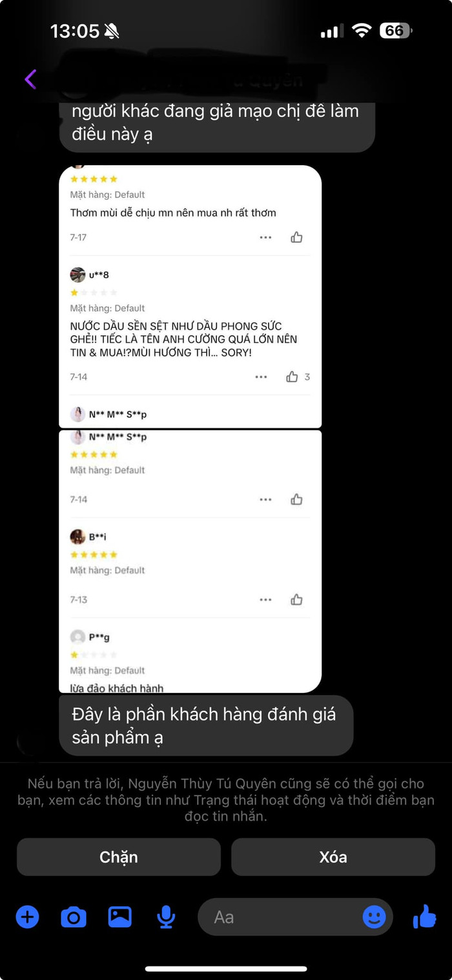Image resolution: width=452 pixels, height=980 pixels.
Task: Tap the microphone voice message icon
Action: [x=166, y=917]
